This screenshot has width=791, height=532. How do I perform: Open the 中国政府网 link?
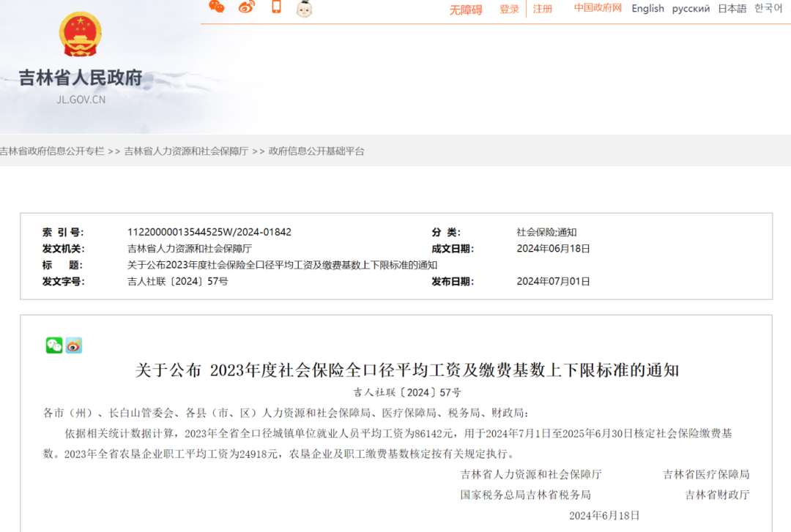point(598,8)
